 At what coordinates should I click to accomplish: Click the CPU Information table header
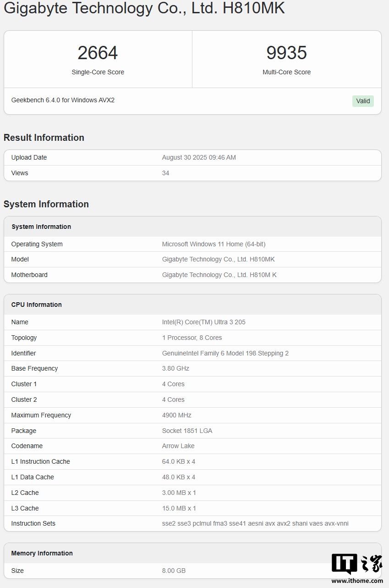37,305
